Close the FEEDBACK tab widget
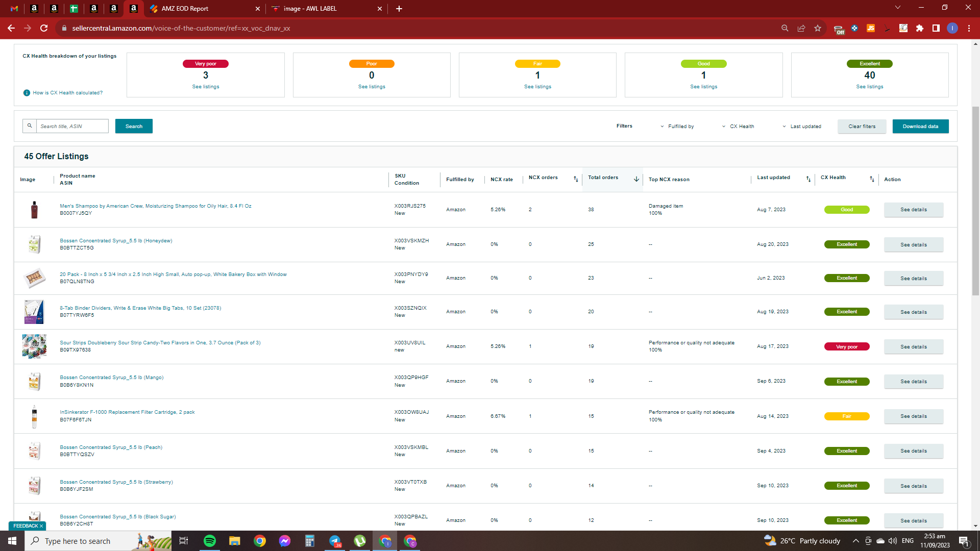Screen dimensions: 980x551 (x=41, y=526)
